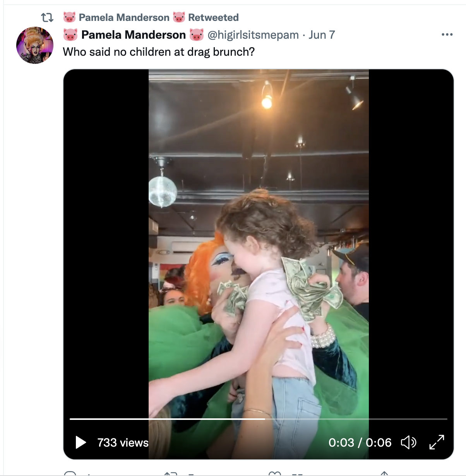Retweet using the icon below the video
Screen dimensions: 466x476
coord(170,474)
